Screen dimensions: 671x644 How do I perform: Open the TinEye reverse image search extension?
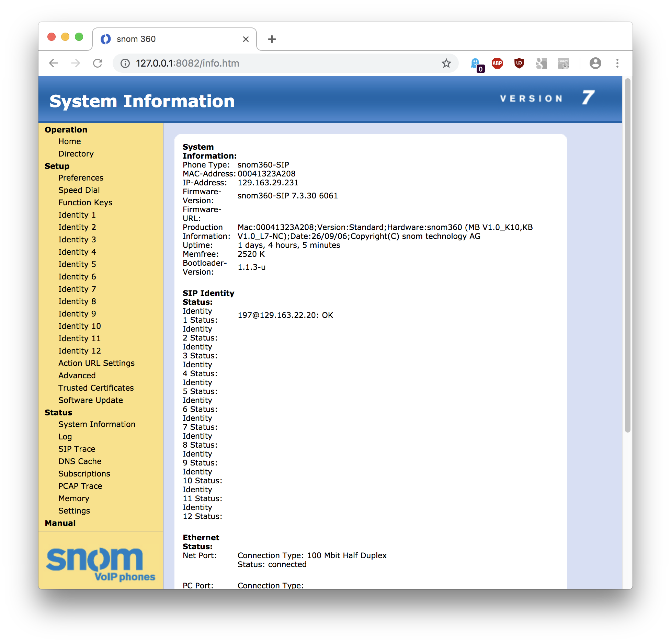point(563,63)
